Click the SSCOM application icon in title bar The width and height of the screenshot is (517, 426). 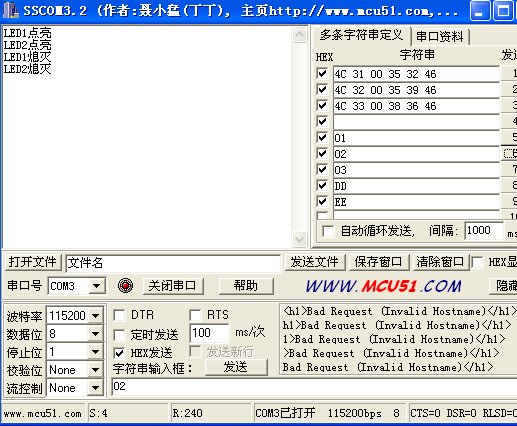tap(11, 10)
